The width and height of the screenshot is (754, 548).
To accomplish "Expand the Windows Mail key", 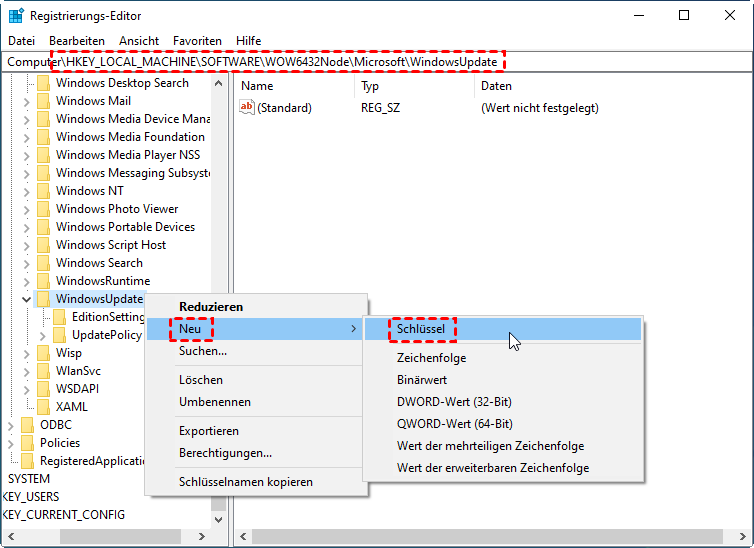I will 26,101.
